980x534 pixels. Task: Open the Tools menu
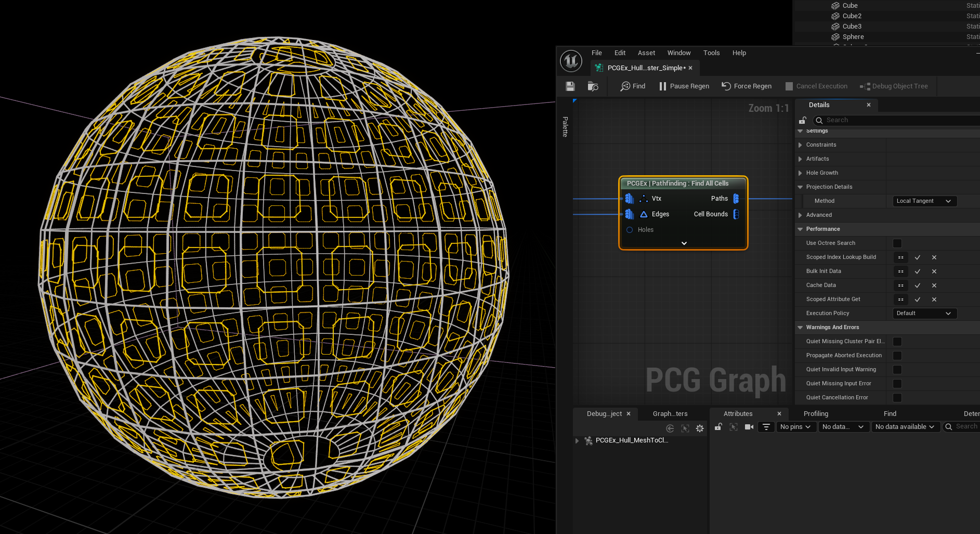coord(711,53)
